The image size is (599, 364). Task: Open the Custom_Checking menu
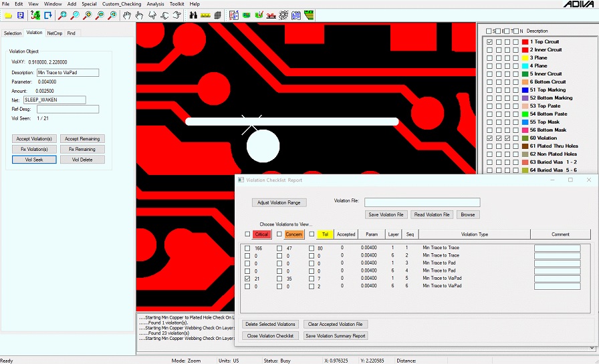click(x=122, y=4)
